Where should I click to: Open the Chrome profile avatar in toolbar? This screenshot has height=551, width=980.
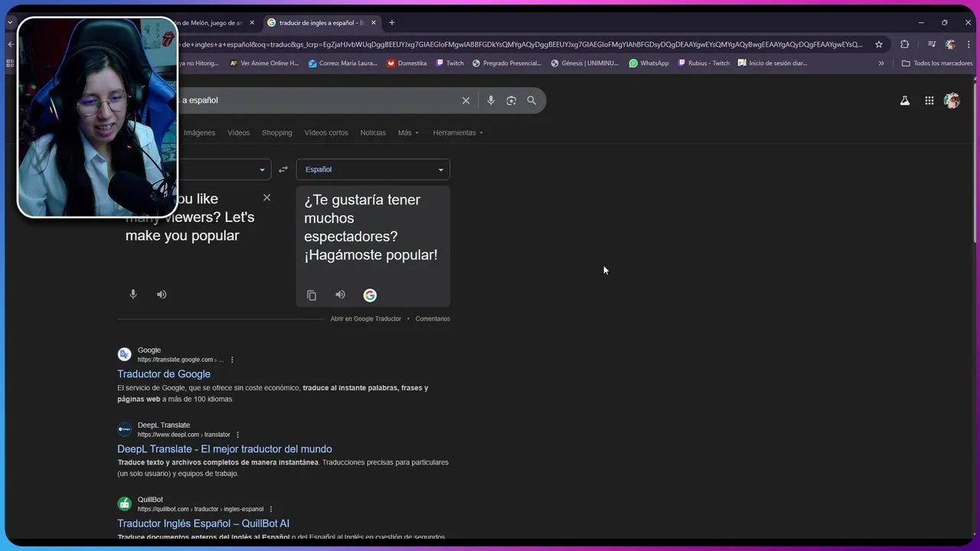[950, 44]
